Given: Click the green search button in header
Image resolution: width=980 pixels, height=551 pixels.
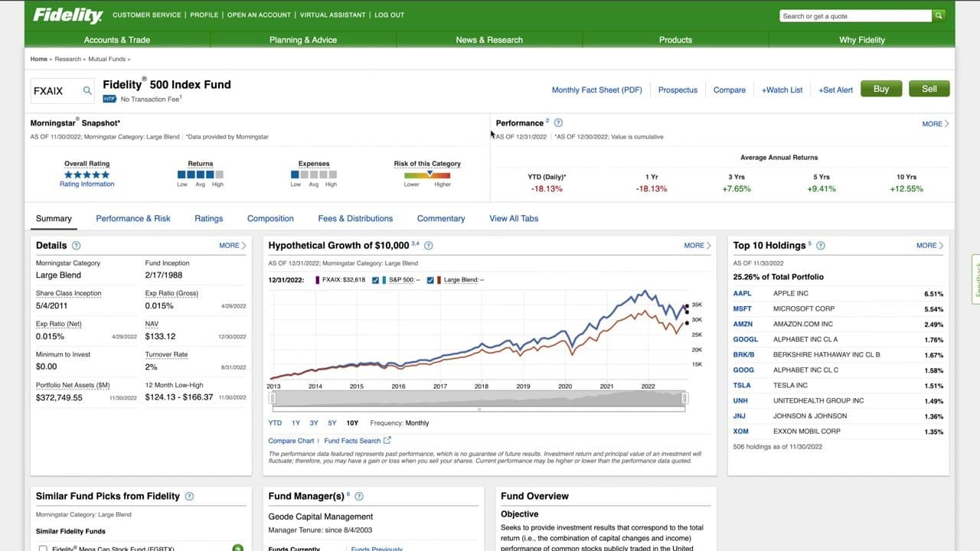Looking at the screenshot, I should 939,16.
